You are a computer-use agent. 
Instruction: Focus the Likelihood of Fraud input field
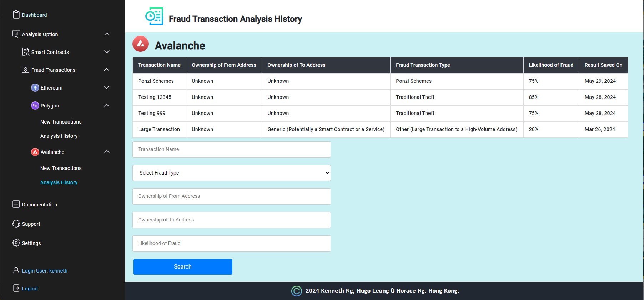232,244
